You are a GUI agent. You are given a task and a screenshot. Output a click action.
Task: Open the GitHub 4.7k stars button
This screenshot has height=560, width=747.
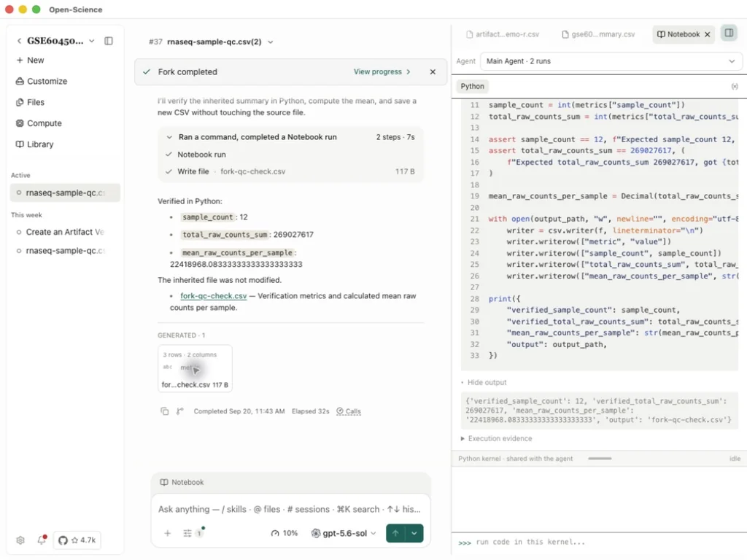[77, 540]
